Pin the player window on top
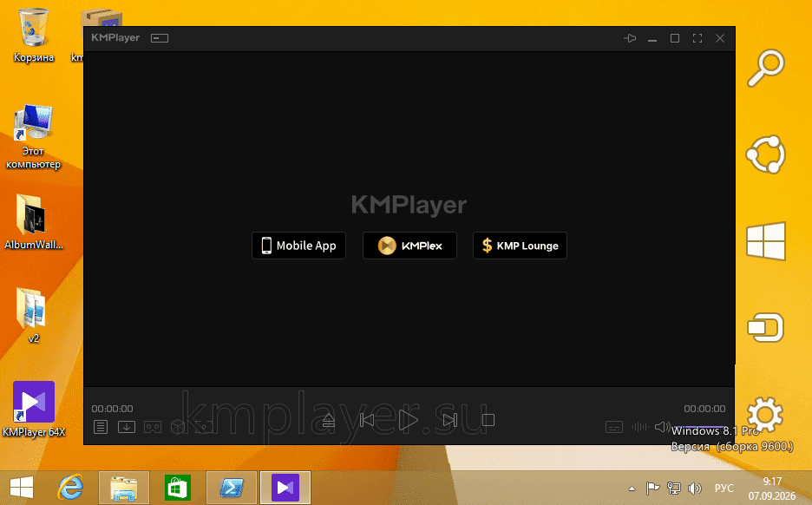The width and height of the screenshot is (812, 505). click(630, 38)
